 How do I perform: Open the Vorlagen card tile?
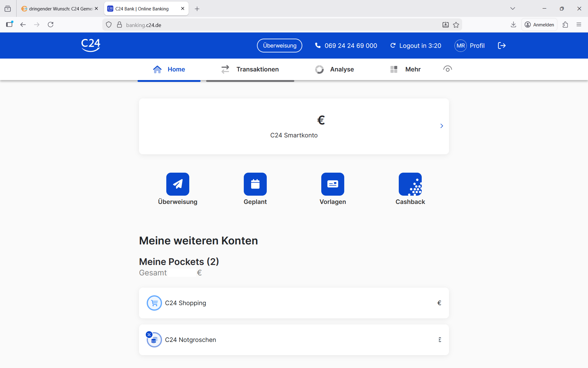point(333,184)
